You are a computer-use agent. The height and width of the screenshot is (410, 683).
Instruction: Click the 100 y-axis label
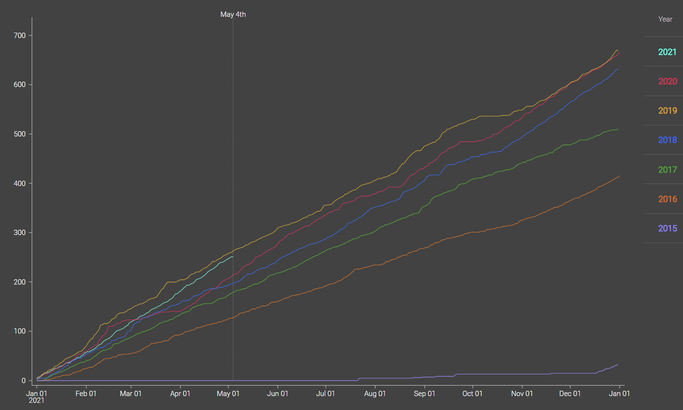coord(20,331)
